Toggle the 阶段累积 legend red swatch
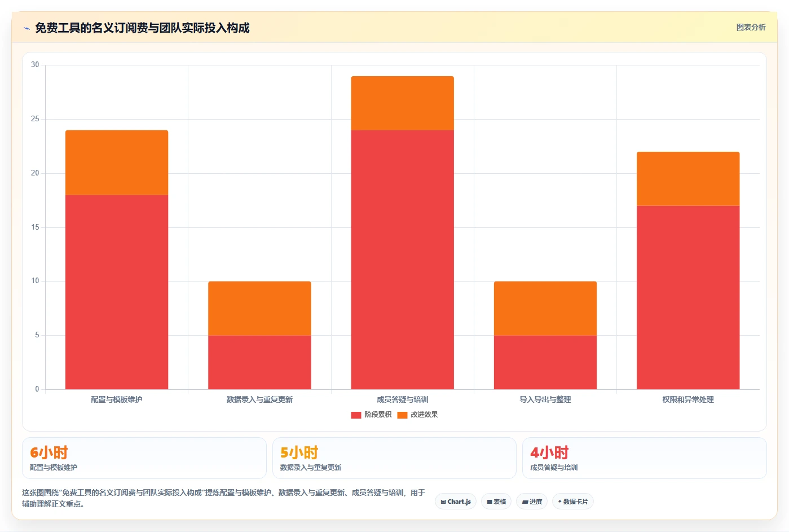789x532 pixels. pos(356,415)
